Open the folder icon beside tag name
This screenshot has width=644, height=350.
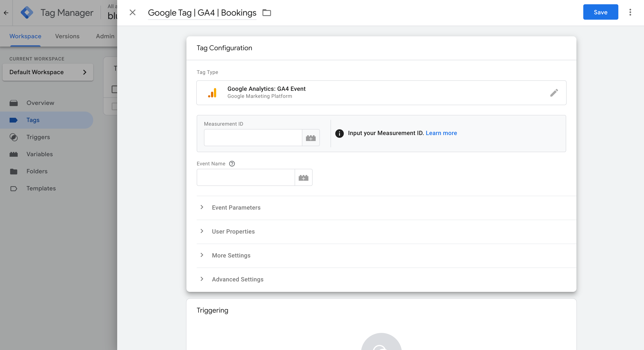click(x=266, y=12)
